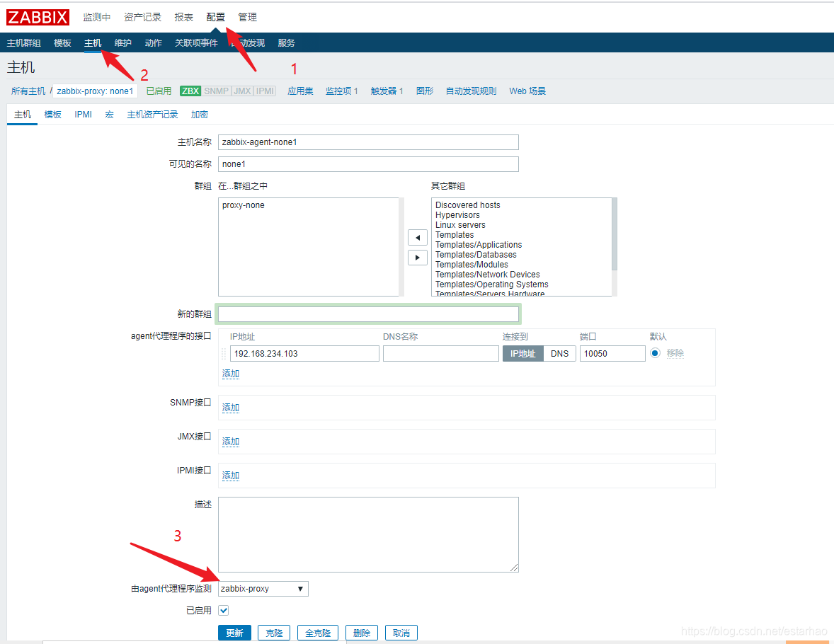Click the 删除 button
Image resolution: width=834 pixels, height=644 pixels.
(362, 633)
